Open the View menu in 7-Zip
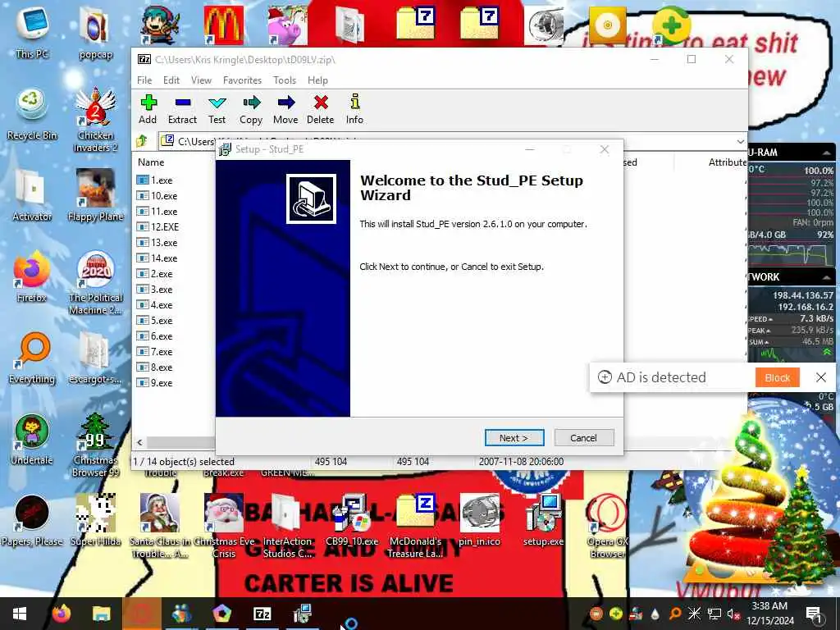The height and width of the screenshot is (630, 840). coord(202,80)
